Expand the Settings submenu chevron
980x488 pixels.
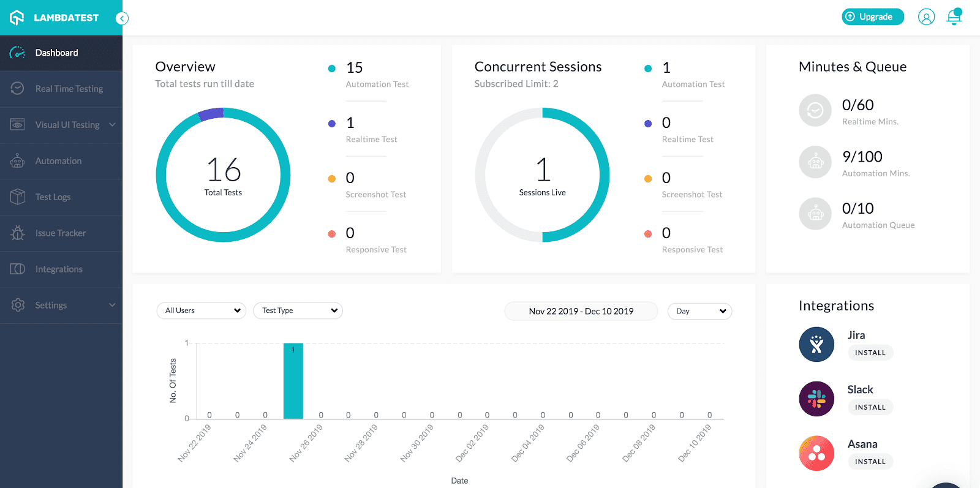[x=112, y=305]
